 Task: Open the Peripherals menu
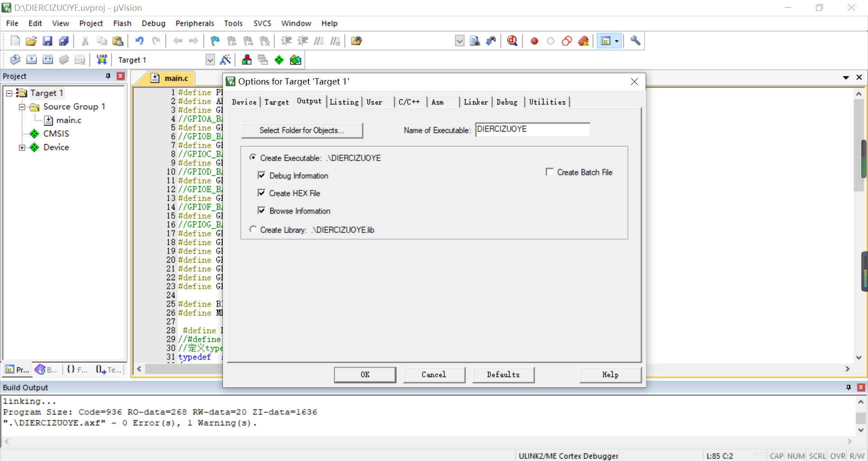click(194, 24)
